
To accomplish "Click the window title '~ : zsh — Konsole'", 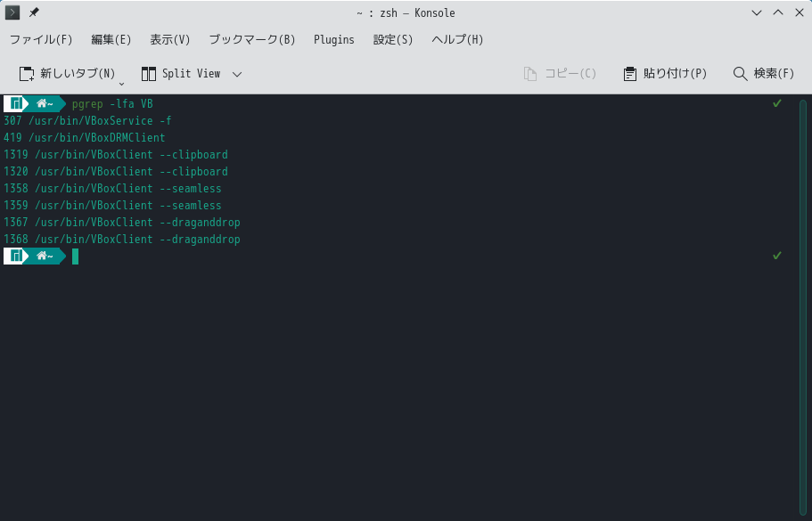I will (406, 13).
